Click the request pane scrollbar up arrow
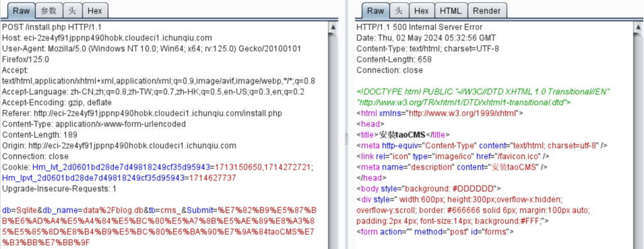The image size is (644, 249). (333, 27)
